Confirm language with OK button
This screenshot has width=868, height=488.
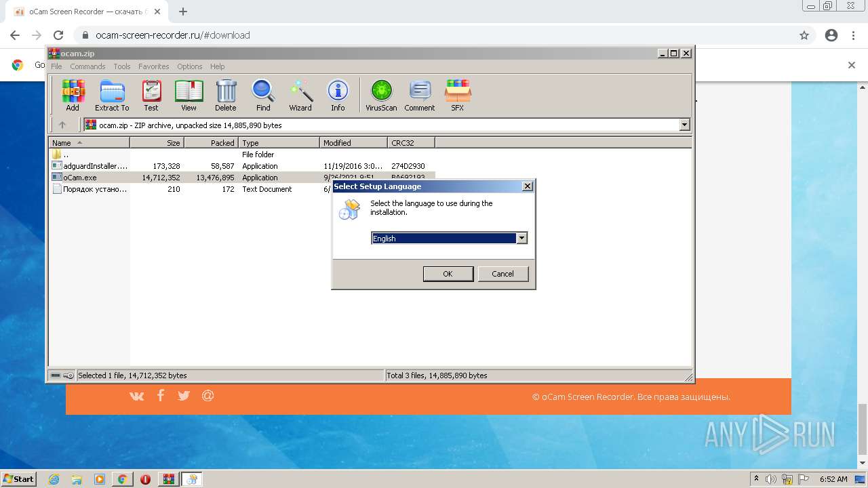tap(448, 274)
